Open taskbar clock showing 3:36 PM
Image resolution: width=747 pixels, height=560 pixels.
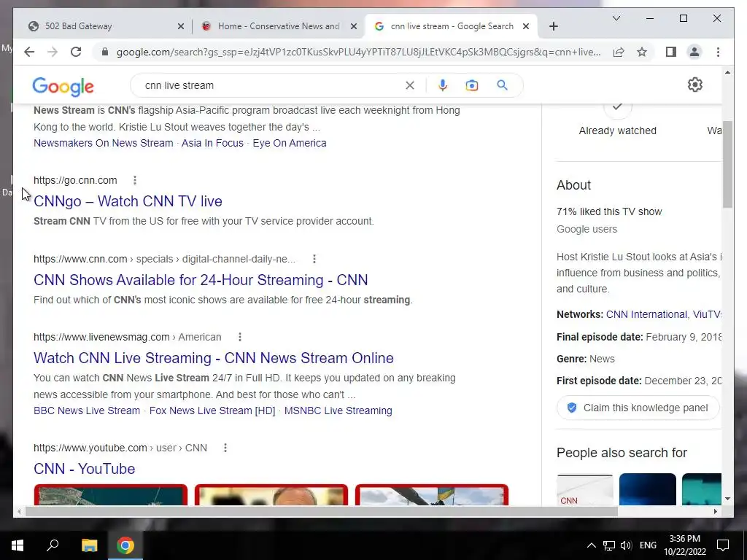(x=684, y=545)
